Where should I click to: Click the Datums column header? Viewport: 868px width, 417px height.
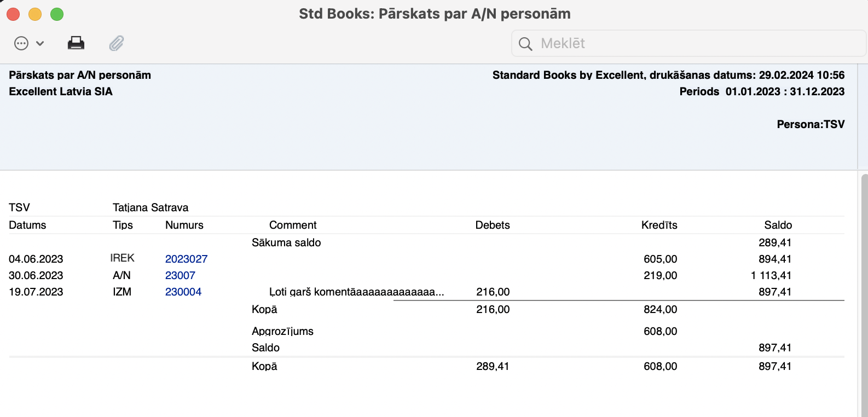click(27, 225)
